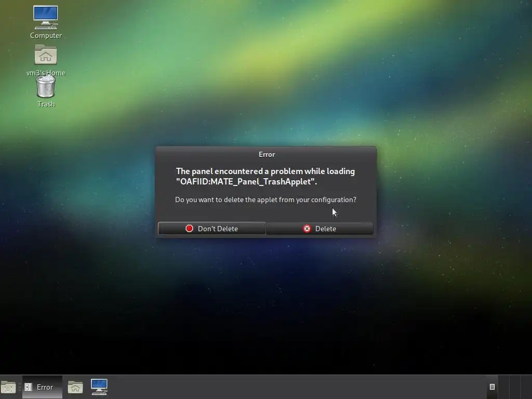Image resolution: width=532 pixels, height=399 pixels.
Task: Click the Show Desktop icon in the panel
Action: tap(8, 387)
